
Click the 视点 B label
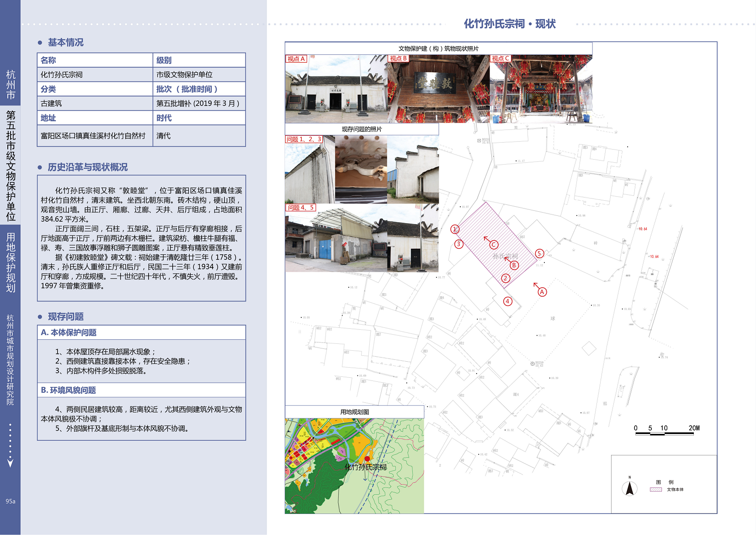point(399,58)
